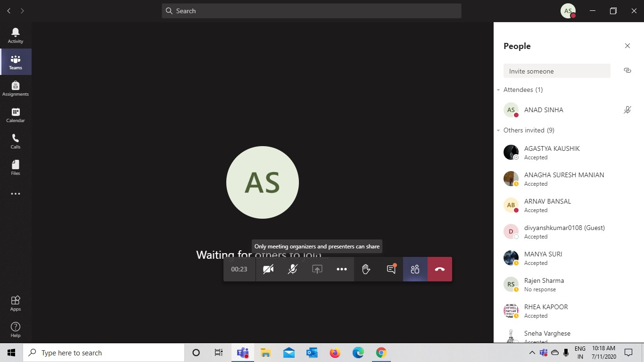Viewport: 644px width, 362px height.
Task: Open the Files section
Action: [x=16, y=167]
